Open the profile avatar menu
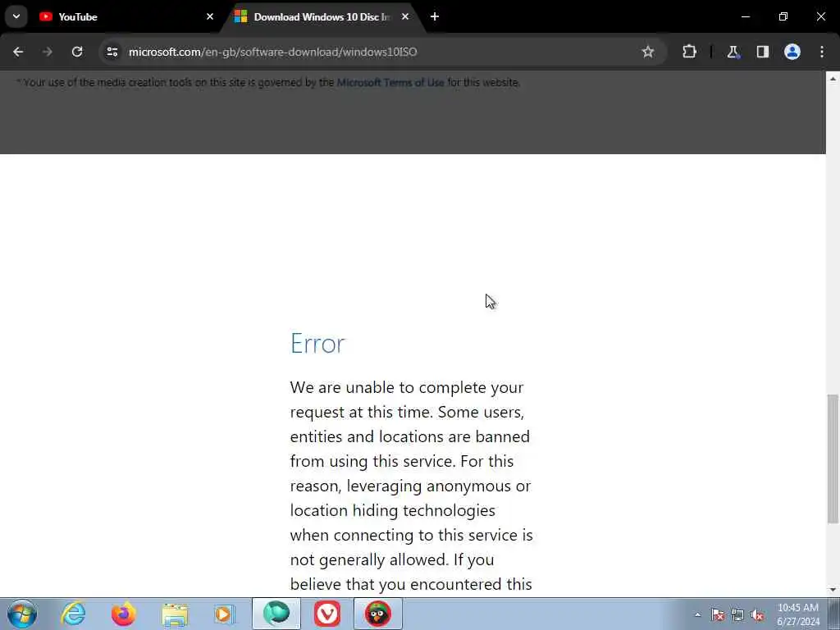The image size is (840, 630). [792, 52]
